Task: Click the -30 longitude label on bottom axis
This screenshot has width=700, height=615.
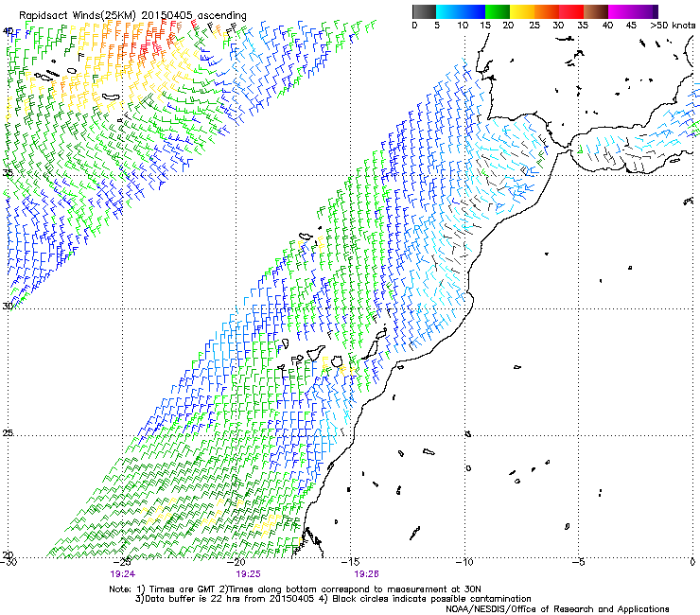Action: click(9, 562)
